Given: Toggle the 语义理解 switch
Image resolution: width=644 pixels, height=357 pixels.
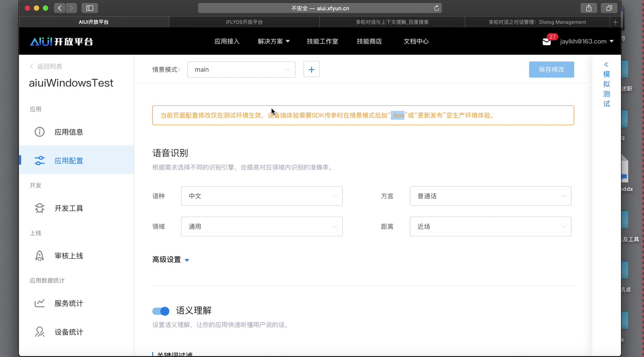Looking at the screenshot, I should click(161, 311).
